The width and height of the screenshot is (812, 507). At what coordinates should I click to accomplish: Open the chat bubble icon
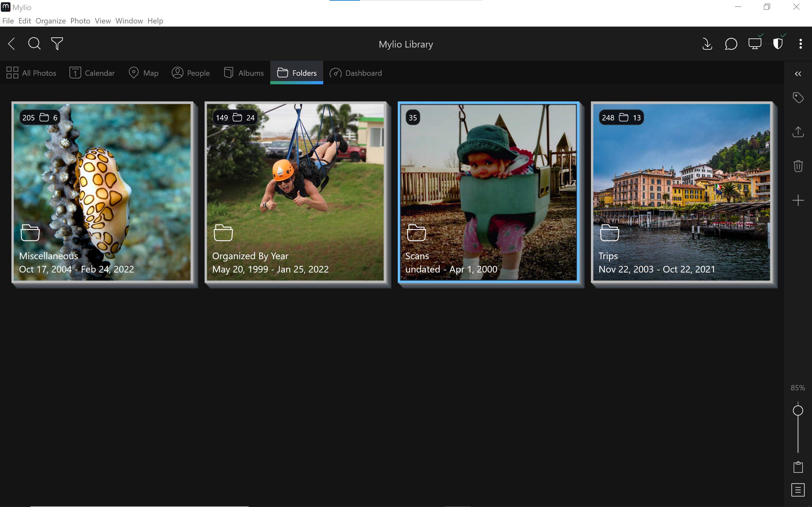click(731, 44)
